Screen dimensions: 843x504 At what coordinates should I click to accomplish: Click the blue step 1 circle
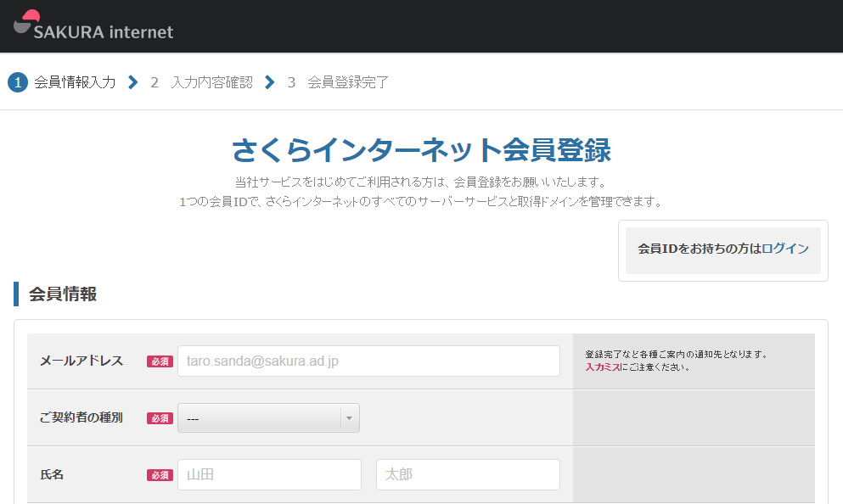pos(18,82)
